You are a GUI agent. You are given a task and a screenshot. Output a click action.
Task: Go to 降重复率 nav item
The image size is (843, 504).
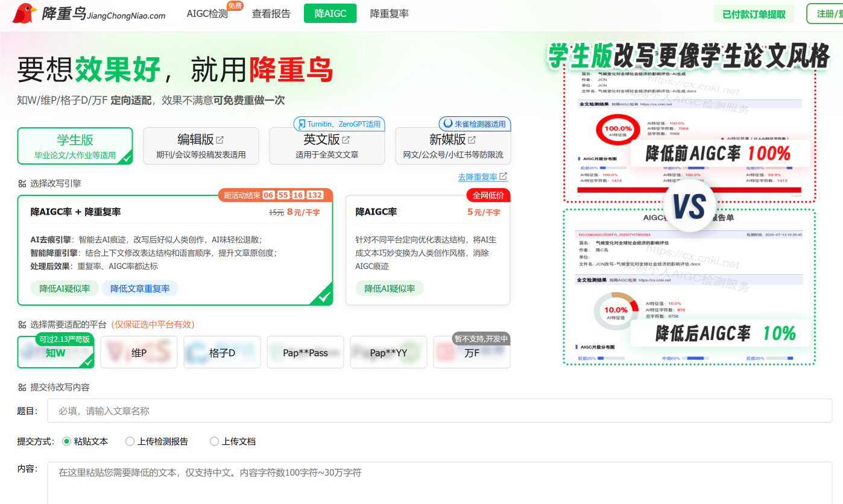tap(390, 14)
